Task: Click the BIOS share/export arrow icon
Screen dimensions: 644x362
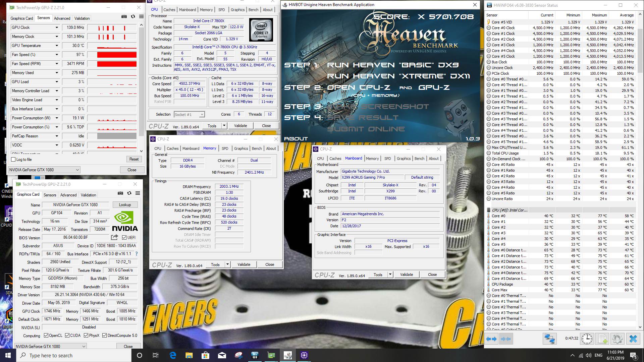Action: (x=115, y=237)
